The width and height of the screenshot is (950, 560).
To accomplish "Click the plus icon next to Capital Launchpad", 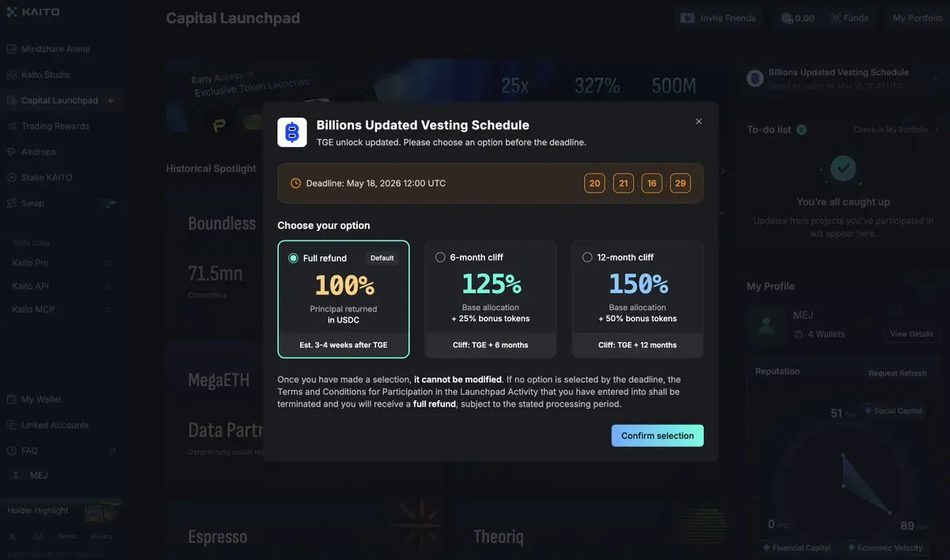I will pos(110,100).
